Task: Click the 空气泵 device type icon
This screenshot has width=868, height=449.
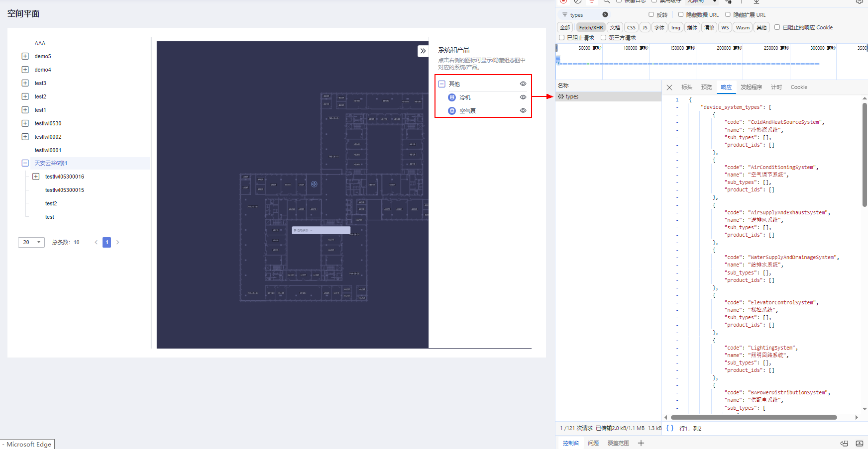Action: tap(452, 111)
